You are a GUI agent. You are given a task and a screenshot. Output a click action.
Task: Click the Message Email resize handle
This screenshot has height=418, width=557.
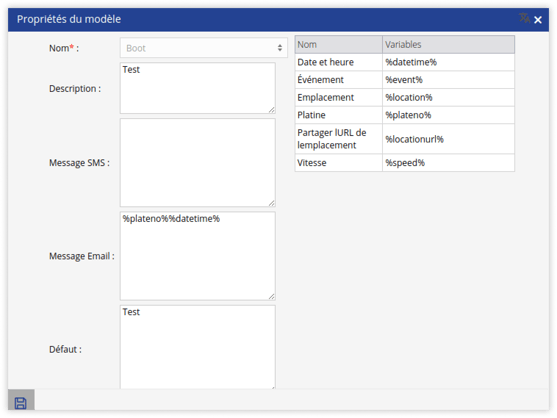click(x=272, y=297)
